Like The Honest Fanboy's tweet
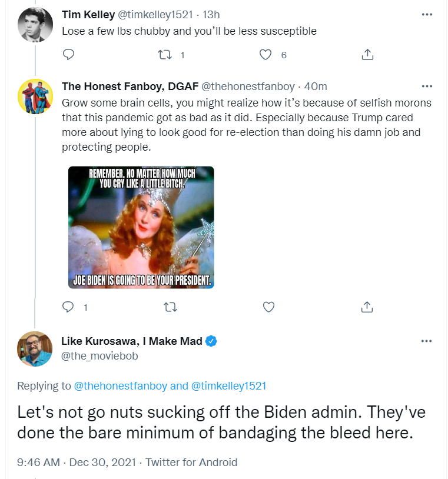Image resolution: width=448 pixels, height=479 pixels. tap(268, 307)
